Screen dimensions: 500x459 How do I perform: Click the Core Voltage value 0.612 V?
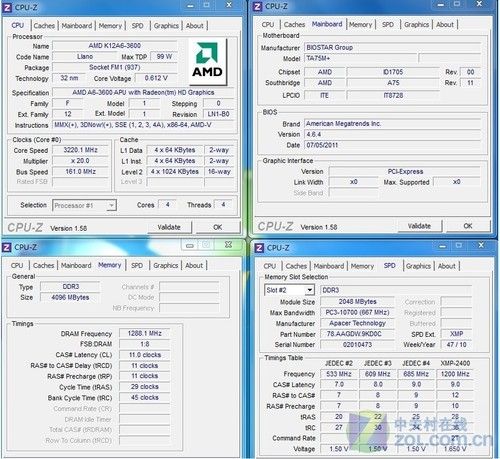156,78
